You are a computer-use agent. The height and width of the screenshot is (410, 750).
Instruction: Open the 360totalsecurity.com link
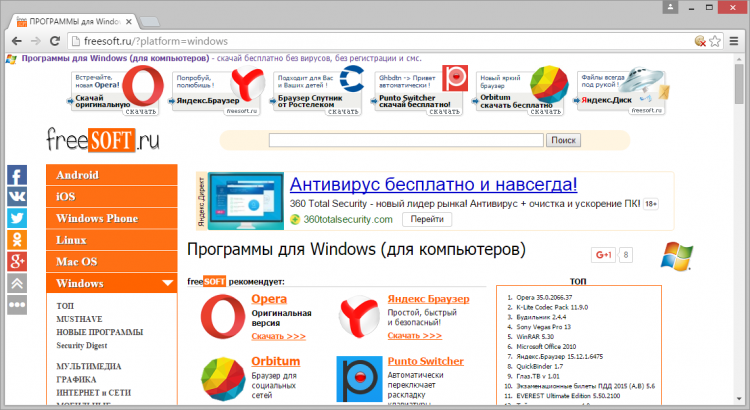click(x=348, y=220)
